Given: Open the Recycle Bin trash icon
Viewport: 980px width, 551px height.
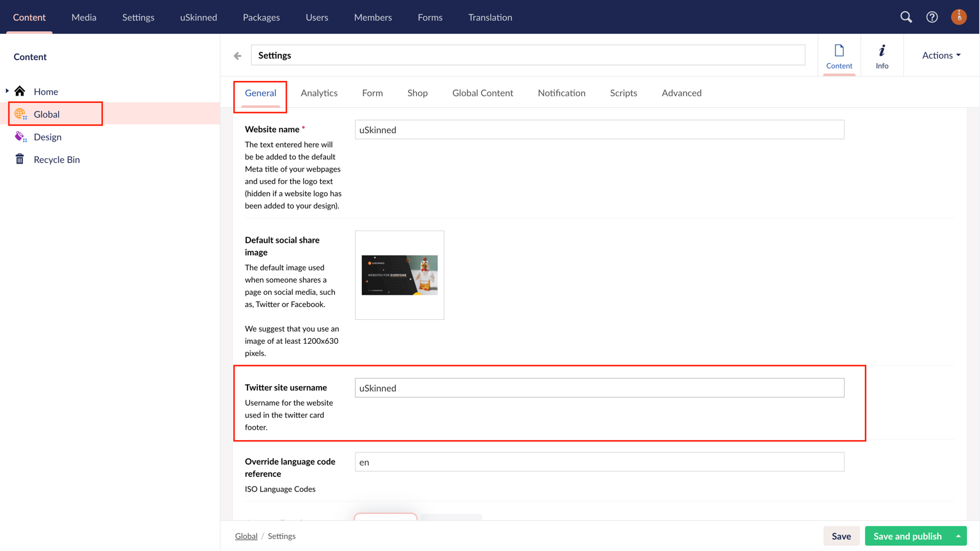Looking at the screenshot, I should (x=20, y=159).
